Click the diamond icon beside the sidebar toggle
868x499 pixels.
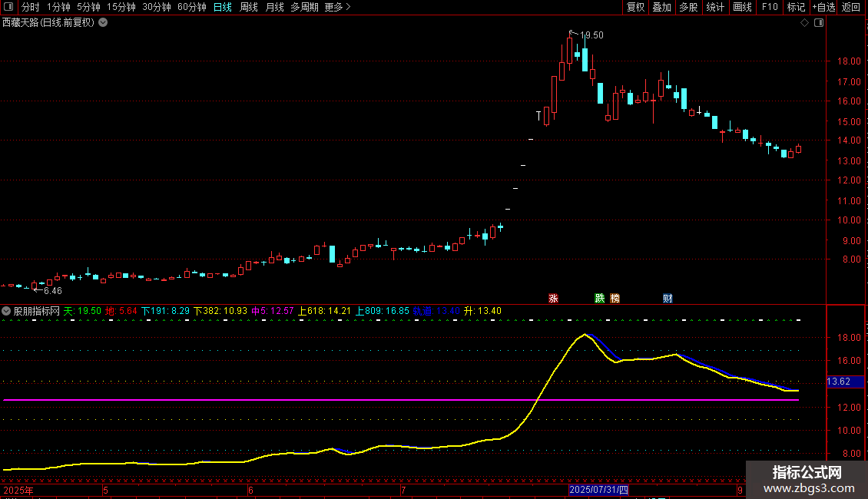[805, 23]
